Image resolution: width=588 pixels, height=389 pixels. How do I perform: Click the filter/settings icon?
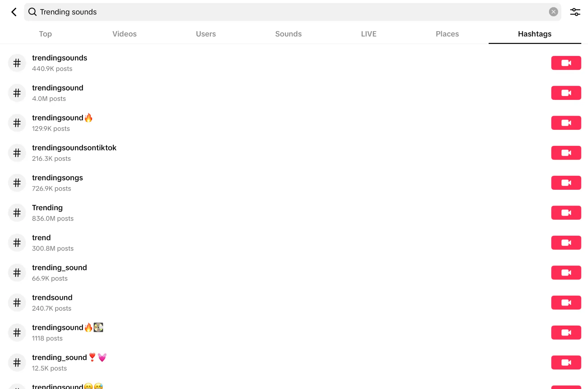point(575,12)
